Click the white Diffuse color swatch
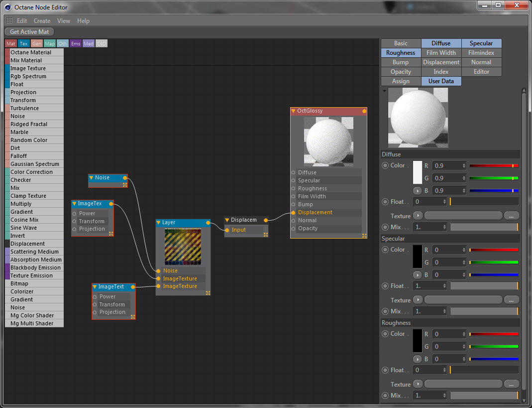 [418, 172]
